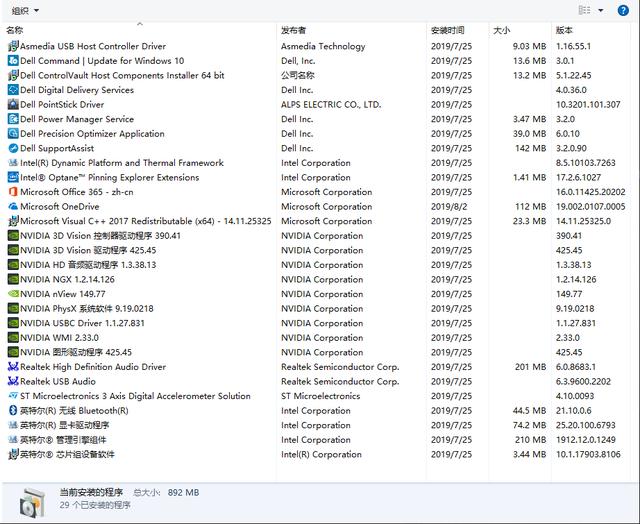Screen dimensions: 640x524
Task: Click size value 210 MB
Action: pos(531,440)
